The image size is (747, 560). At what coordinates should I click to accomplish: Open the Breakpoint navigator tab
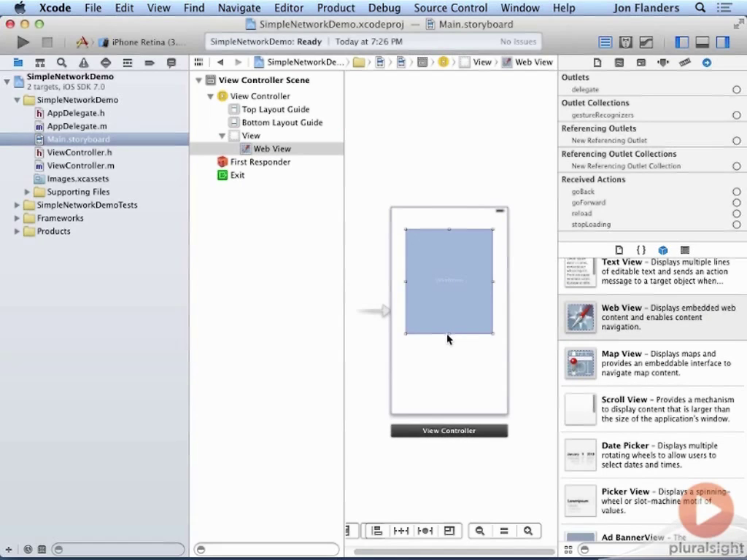coord(149,63)
